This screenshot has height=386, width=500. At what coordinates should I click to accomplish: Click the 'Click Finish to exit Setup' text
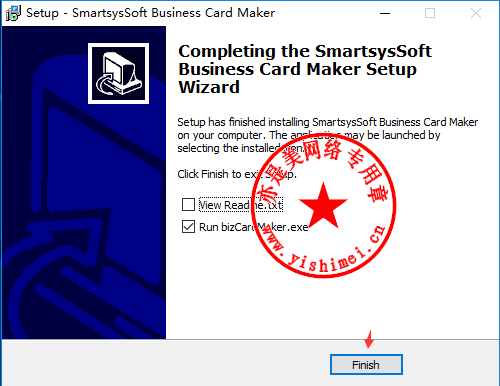[237, 174]
